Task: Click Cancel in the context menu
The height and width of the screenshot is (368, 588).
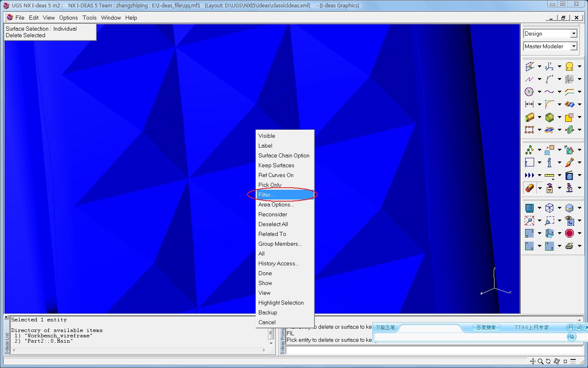Action: click(x=285, y=322)
